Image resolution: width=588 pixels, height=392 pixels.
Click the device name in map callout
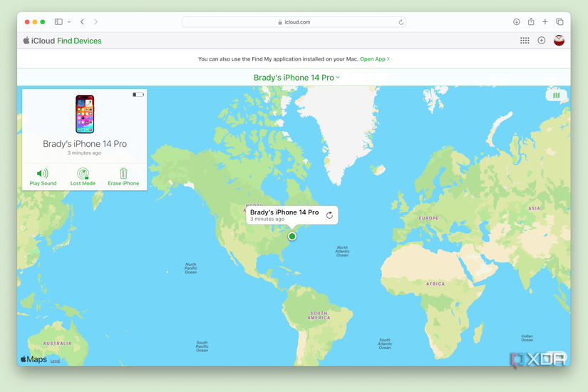coord(284,212)
